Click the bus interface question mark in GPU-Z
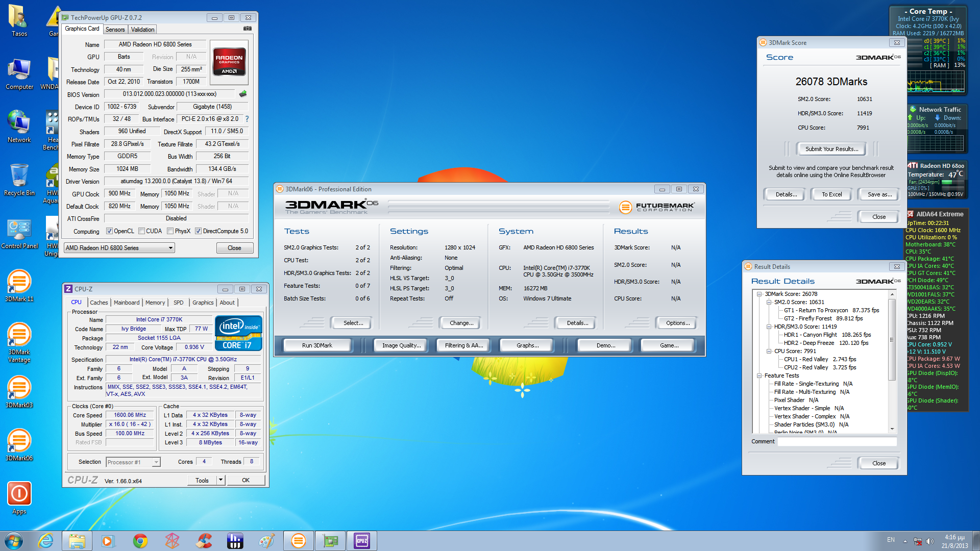The height and width of the screenshot is (551, 980). (247, 119)
